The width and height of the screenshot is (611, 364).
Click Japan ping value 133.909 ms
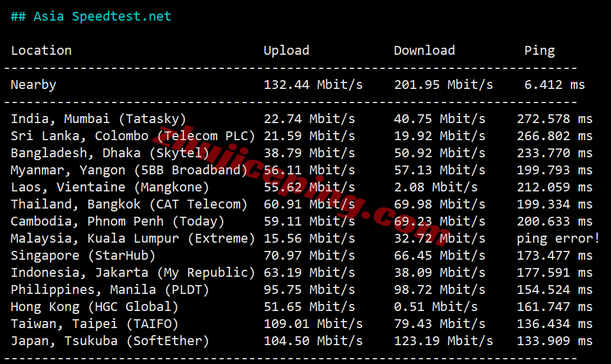(x=554, y=342)
